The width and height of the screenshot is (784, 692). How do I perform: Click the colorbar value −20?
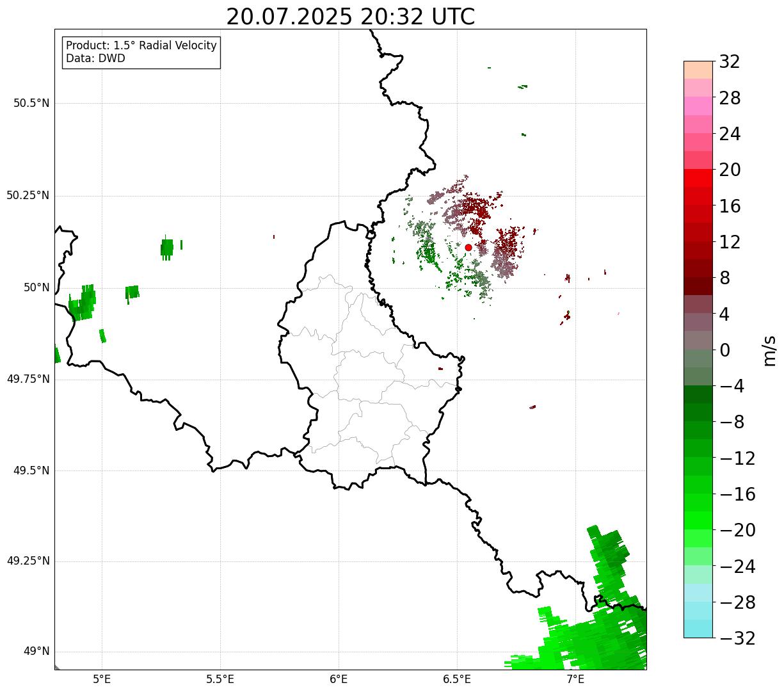(x=737, y=530)
